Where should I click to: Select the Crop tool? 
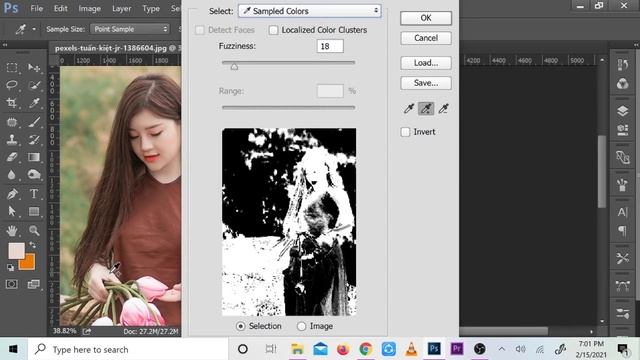12,102
